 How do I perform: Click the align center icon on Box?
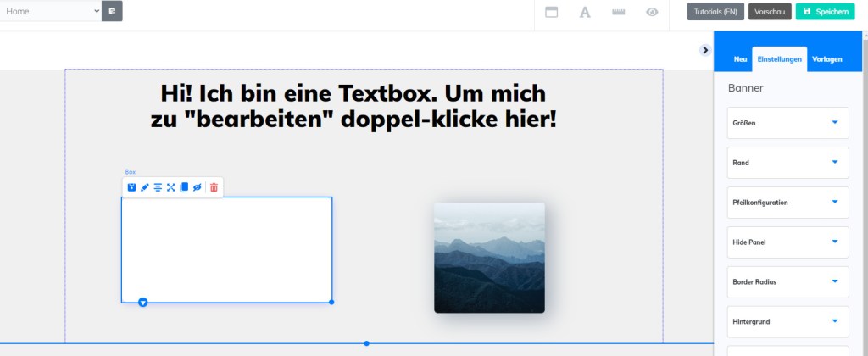(x=158, y=187)
